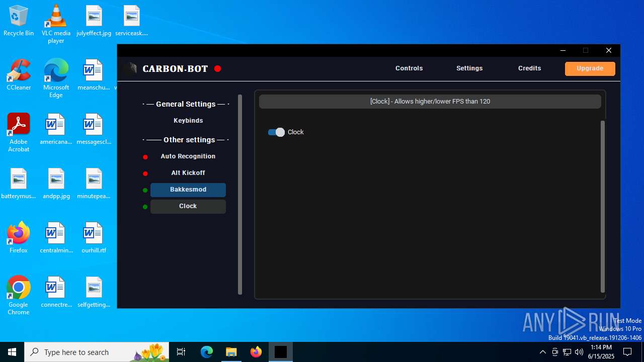Open Google Chrome desktop shortcut
644x362 pixels.
pos(19,296)
